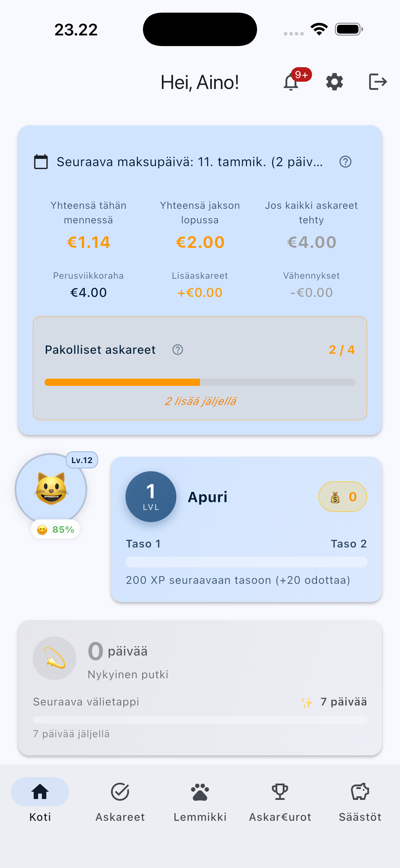Expand truncated Seuraava maksupäivä text
Viewport: 400px width, 868px height.
189,162
